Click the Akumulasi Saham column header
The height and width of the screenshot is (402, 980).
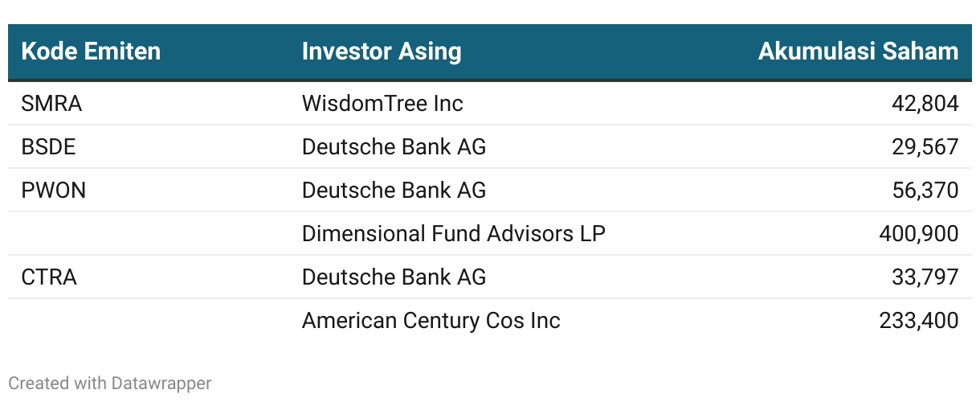pos(858,51)
